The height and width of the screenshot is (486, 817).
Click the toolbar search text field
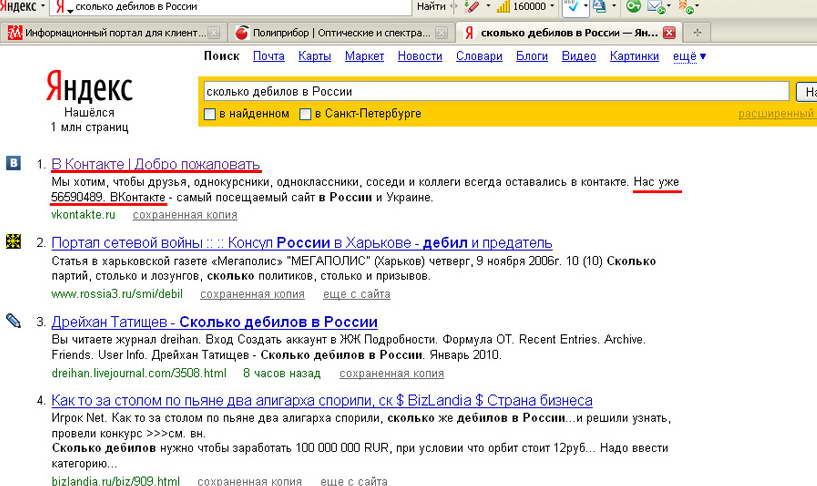point(242,7)
